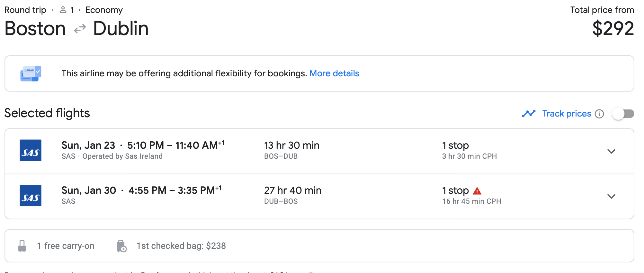Screen dimensions: 644x273
Task: Click the red warning triangle next to 1 stop
Action: [477, 191]
